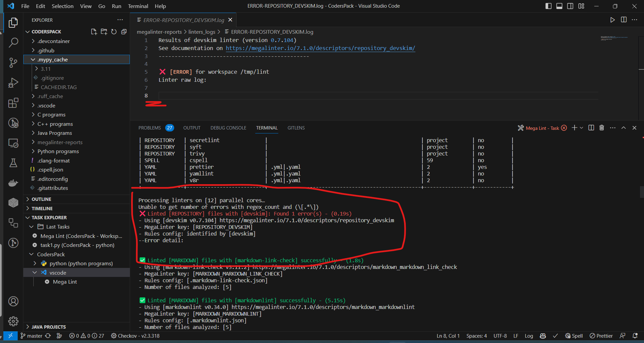Run the file with the play icon
Image resolution: width=644 pixels, height=343 pixels.
coord(612,20)
